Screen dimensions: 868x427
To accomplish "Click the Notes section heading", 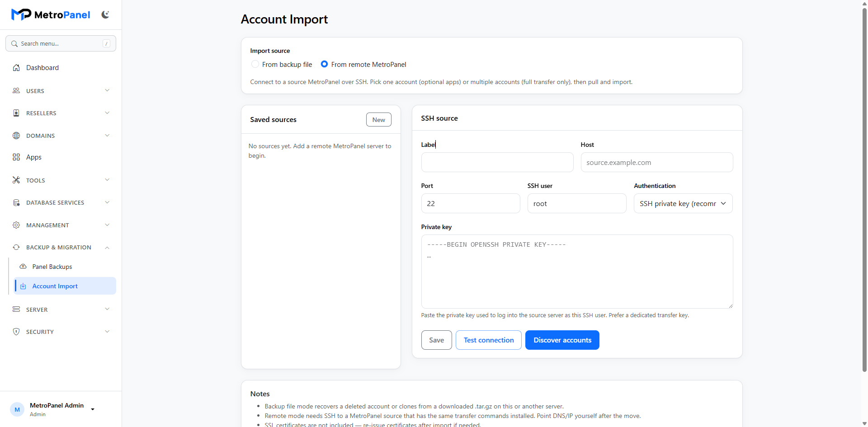I will click(260, 394).
